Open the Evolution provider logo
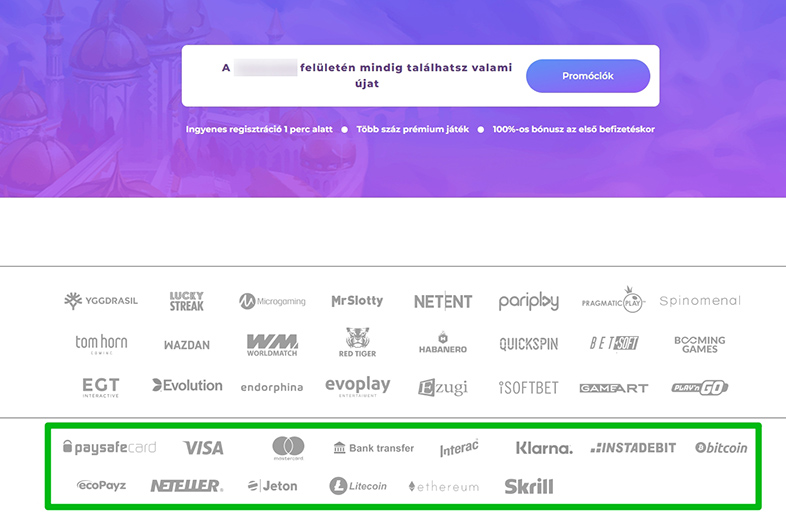This screenshot has width=786, height=515. [187, 386]
